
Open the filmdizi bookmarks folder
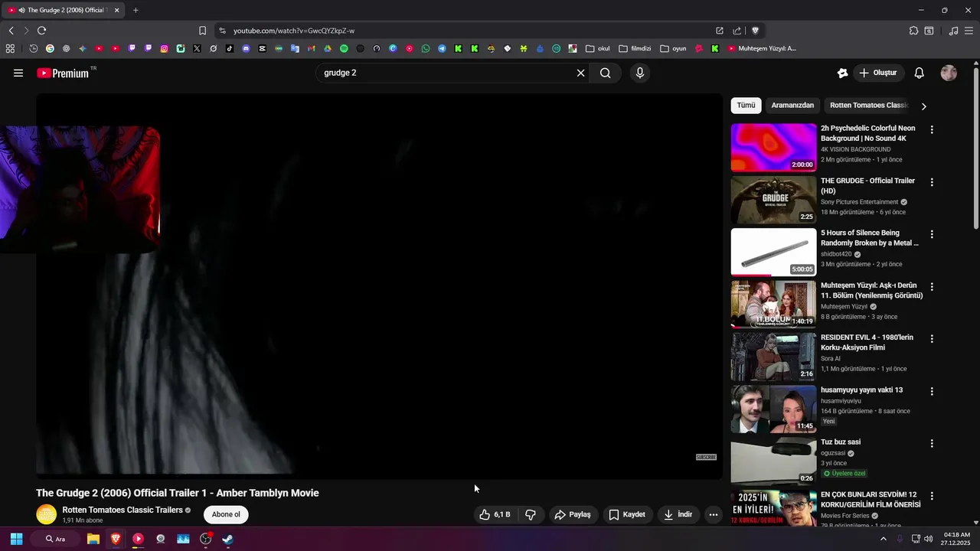[635, 48]
